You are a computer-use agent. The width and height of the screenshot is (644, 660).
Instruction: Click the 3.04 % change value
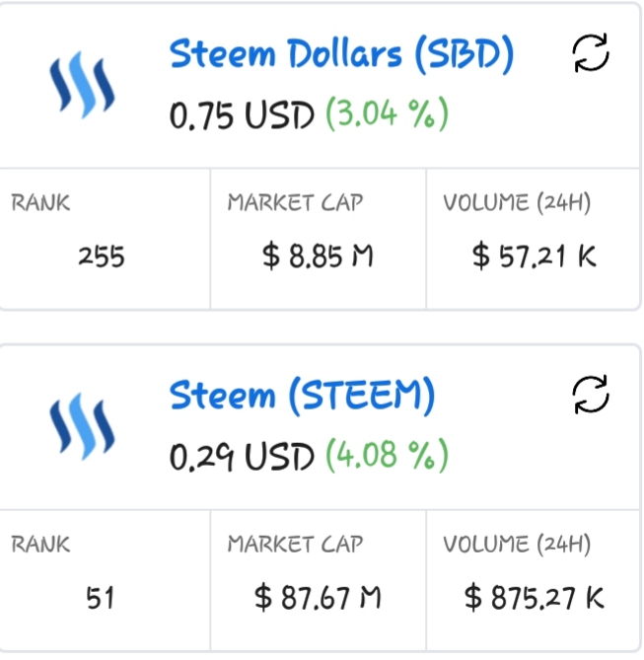(x=388, y=114)
